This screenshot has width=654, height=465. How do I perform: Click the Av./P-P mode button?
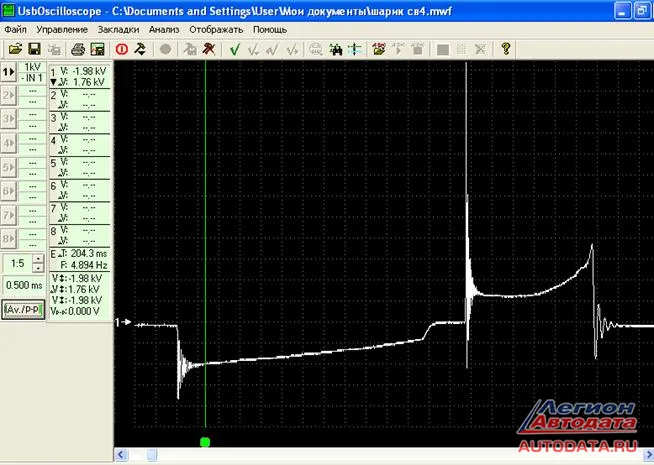(23, 309)
